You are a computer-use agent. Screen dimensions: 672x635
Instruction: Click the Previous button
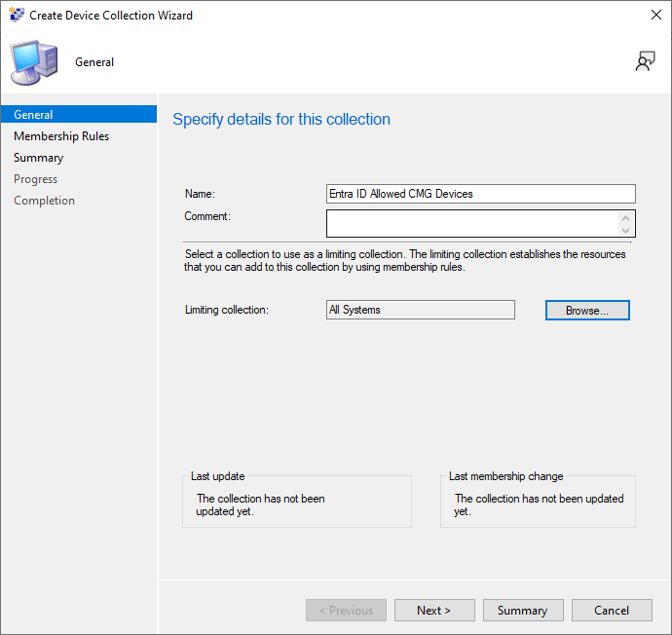(346, 611)
